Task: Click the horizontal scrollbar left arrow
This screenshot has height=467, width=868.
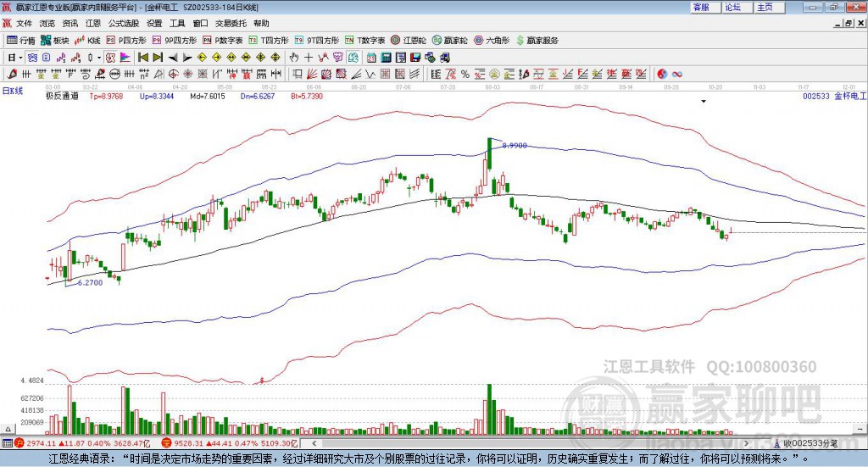Action: pyautogui.click(x=314, y=443)
